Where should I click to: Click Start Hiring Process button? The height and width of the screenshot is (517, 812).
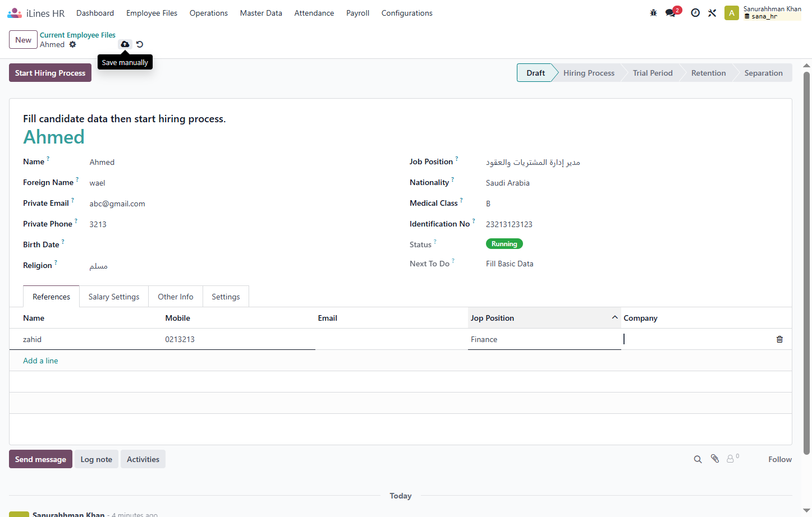click(50, 73)
